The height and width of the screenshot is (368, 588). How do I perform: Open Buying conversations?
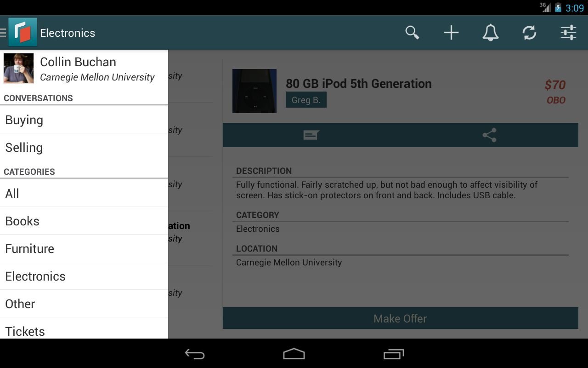pyautogui.click(x=84, y=120)
